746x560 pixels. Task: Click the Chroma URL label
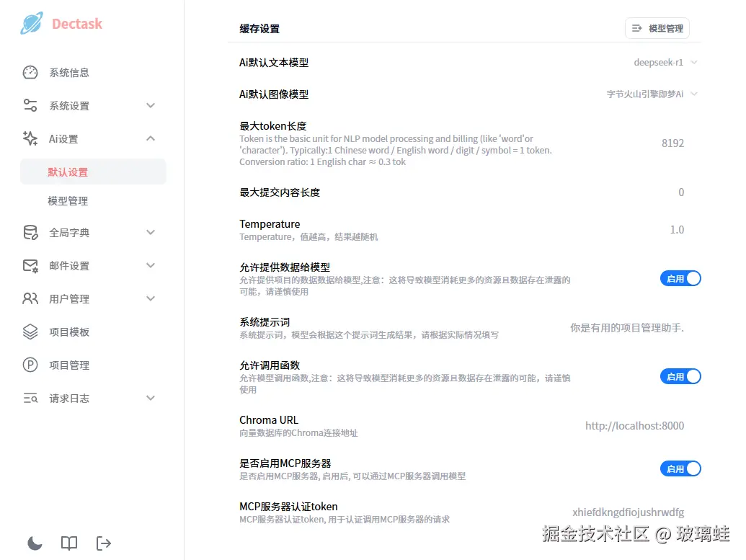269,420
